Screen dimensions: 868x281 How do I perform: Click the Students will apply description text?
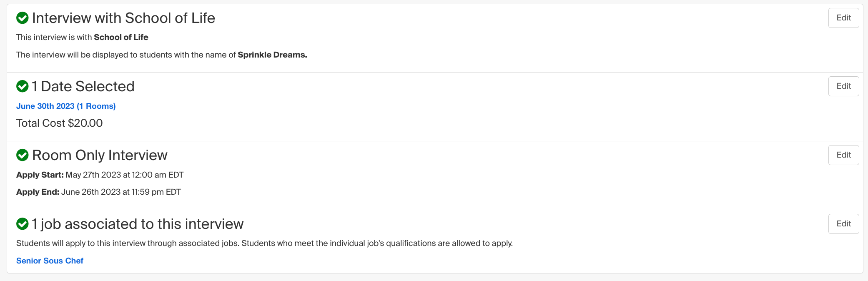(x=264, y=243)
